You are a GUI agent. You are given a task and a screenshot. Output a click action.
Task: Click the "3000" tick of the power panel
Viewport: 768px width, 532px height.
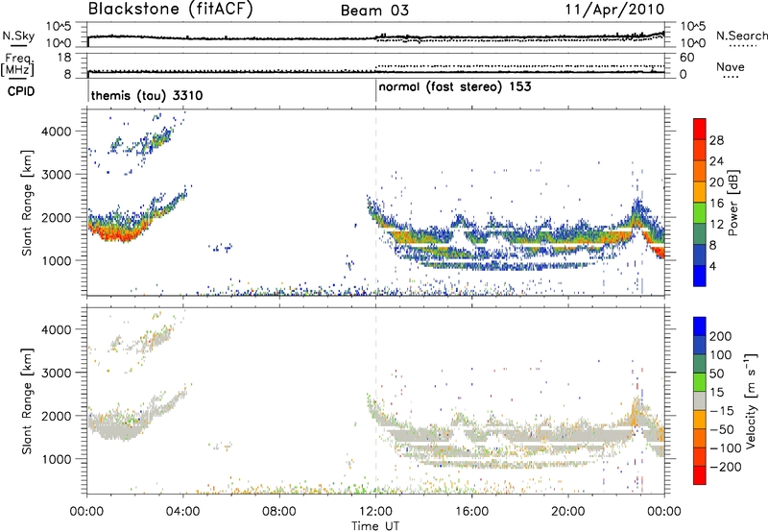coord(56,175)
